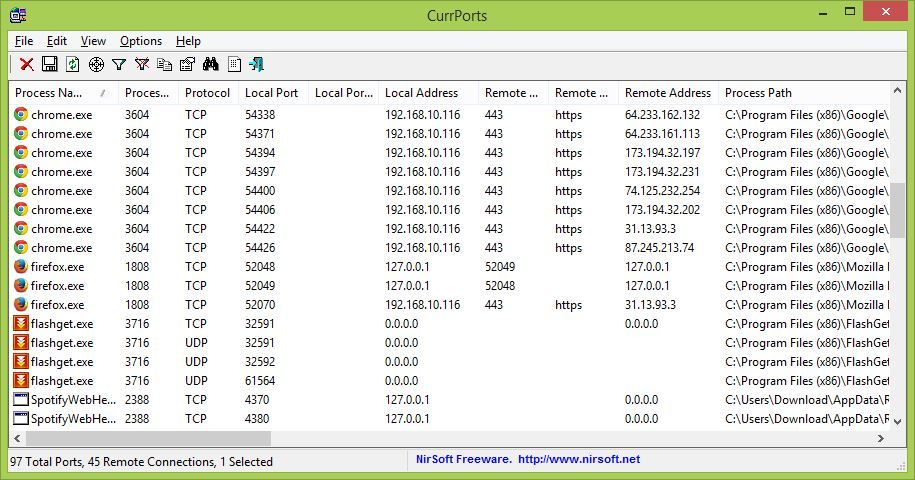Image resolution: width=915 pixels, height=480 pixels.
Task: Open the funnel Advanced Filters icon
Action: [x=119, y=64]
